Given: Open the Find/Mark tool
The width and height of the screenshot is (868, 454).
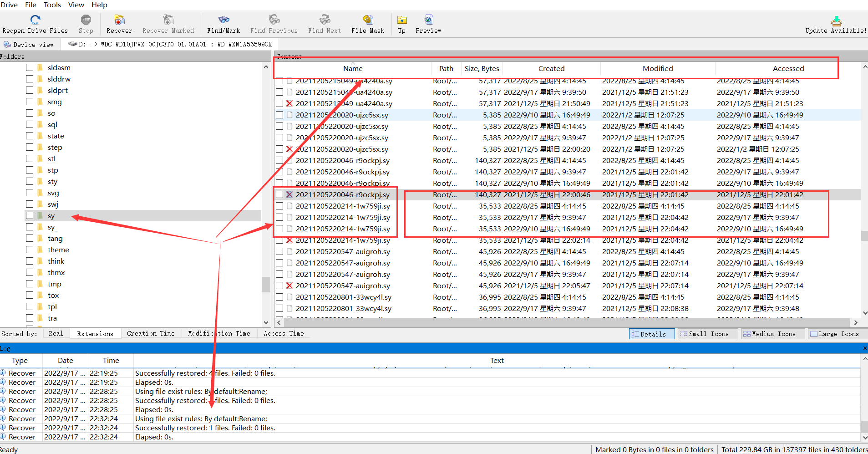Looking at the screenshot, I should [x=223, y=20].
